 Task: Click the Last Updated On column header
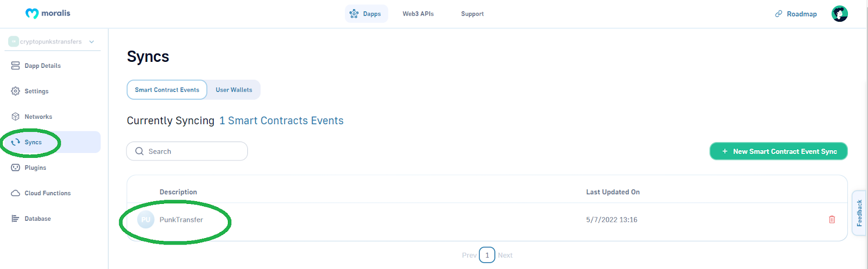tap(613, 192)
